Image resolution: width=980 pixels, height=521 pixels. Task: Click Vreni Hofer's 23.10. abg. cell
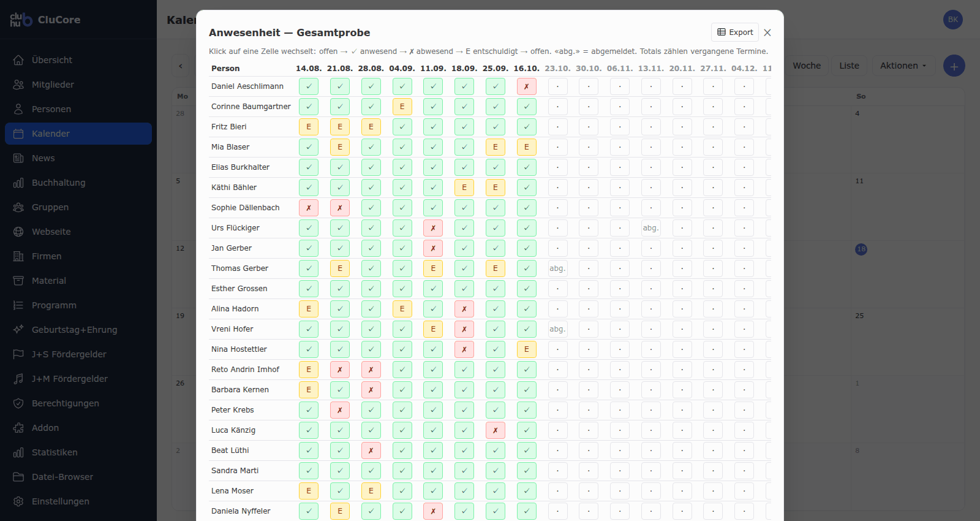coord(557,329)
